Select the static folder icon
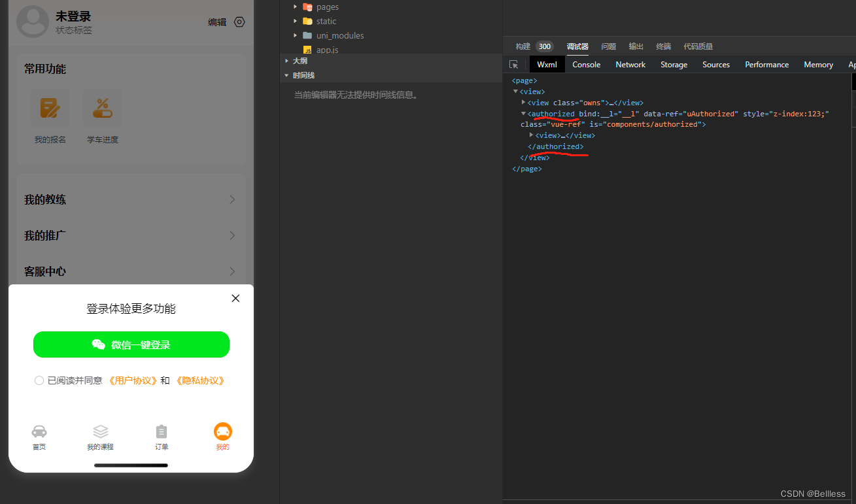This screenshot has width=856, height=504. point(307,21)
